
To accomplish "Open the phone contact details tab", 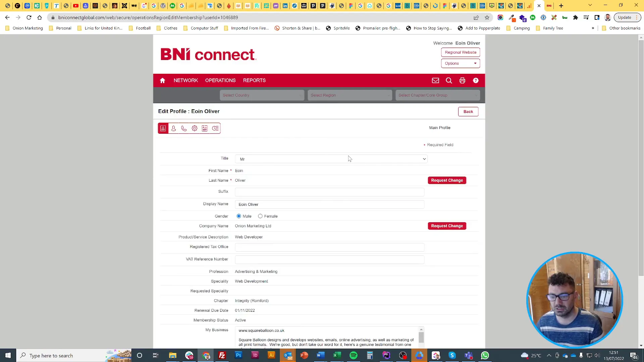I will [x=184, y=128].
